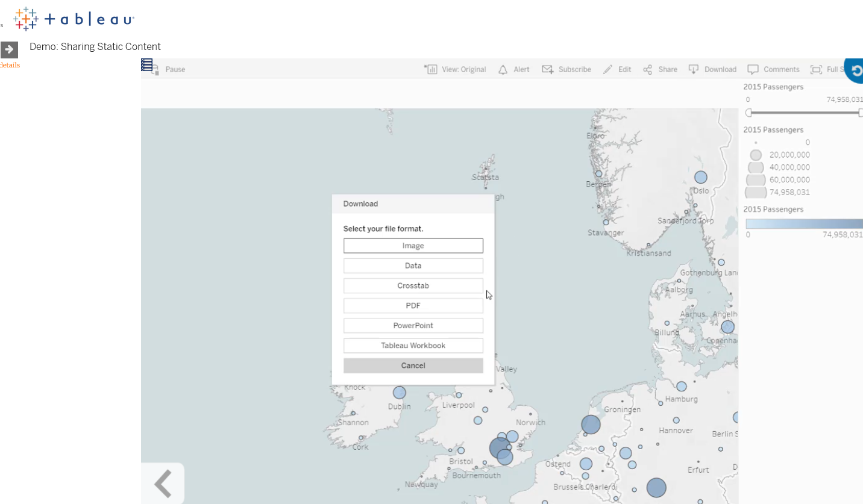Open the table of contents list icon
Screen dimensions: 863x504
click(x=146, y=65)
